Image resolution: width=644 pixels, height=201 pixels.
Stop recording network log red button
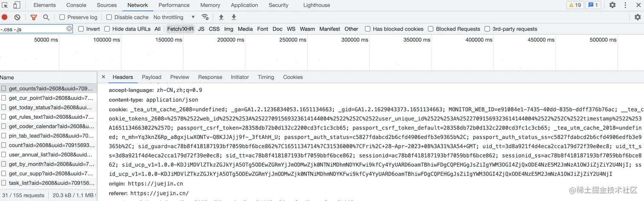pyautogui.click(x=5, y=17)
